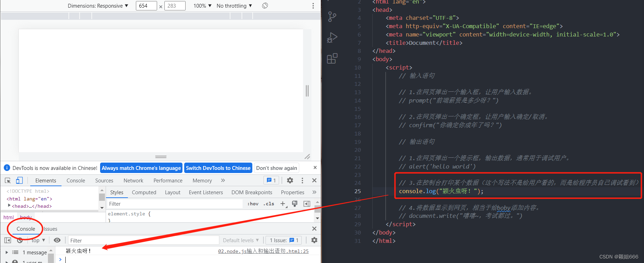Screen dimensions: 644x263
Task: Switch to the Elements panel tab
Action: [46, 180]
